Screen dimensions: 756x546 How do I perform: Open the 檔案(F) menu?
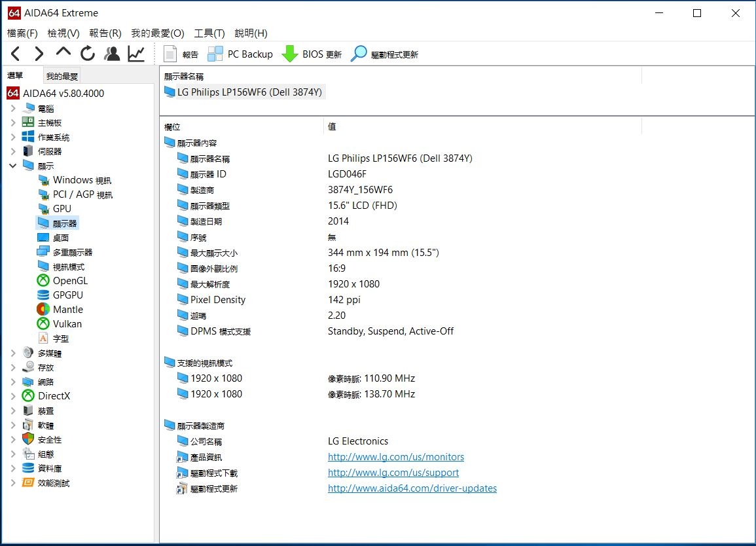[22, 33]
